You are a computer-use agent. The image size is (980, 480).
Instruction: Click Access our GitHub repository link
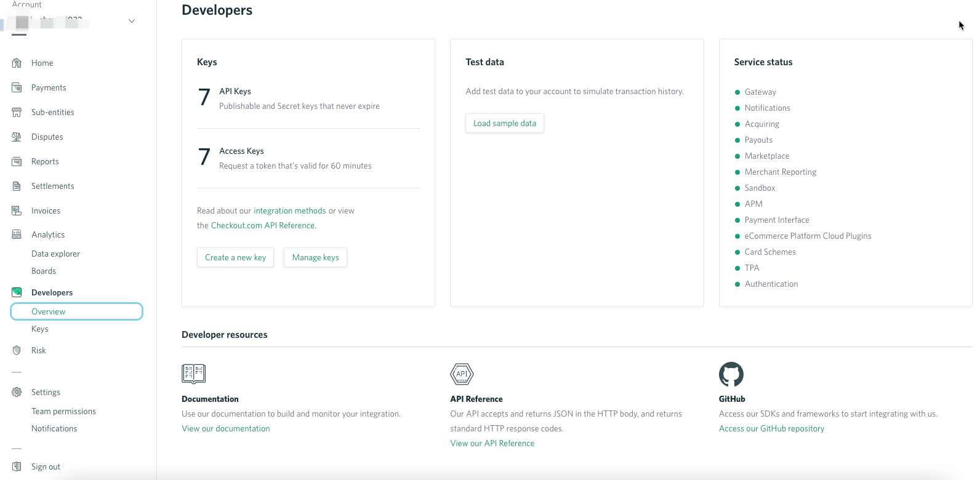tap(771, 428)
